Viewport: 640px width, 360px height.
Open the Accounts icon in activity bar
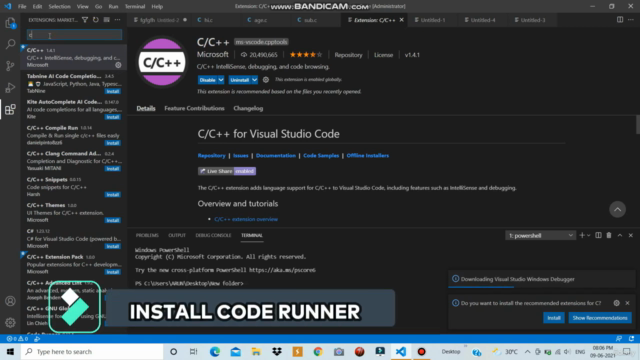pos(10,301)
